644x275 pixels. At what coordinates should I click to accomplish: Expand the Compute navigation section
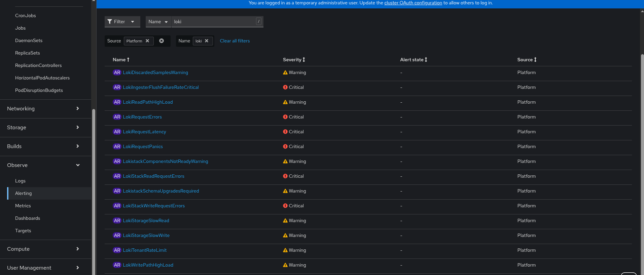coord(45,249)
